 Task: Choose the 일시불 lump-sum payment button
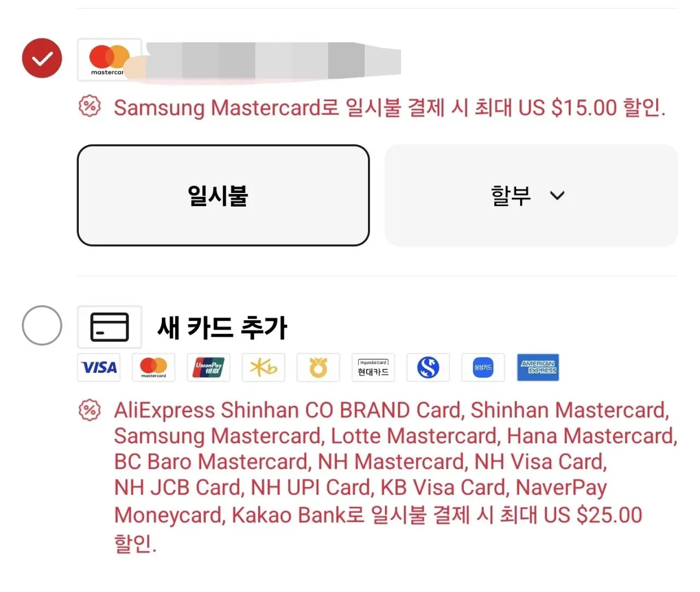(x=223, y=195)
